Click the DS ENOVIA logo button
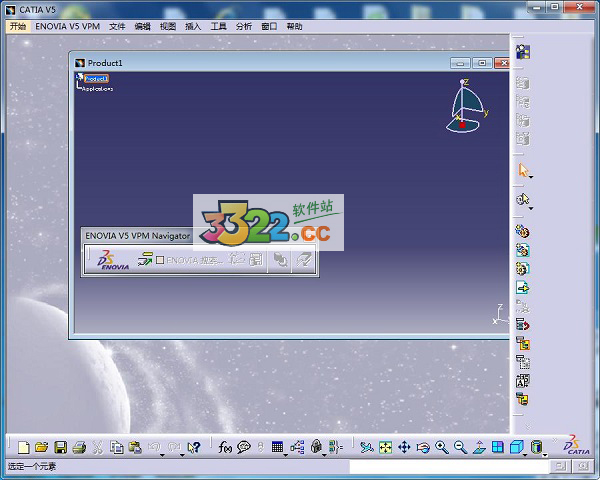 (112, 260)
